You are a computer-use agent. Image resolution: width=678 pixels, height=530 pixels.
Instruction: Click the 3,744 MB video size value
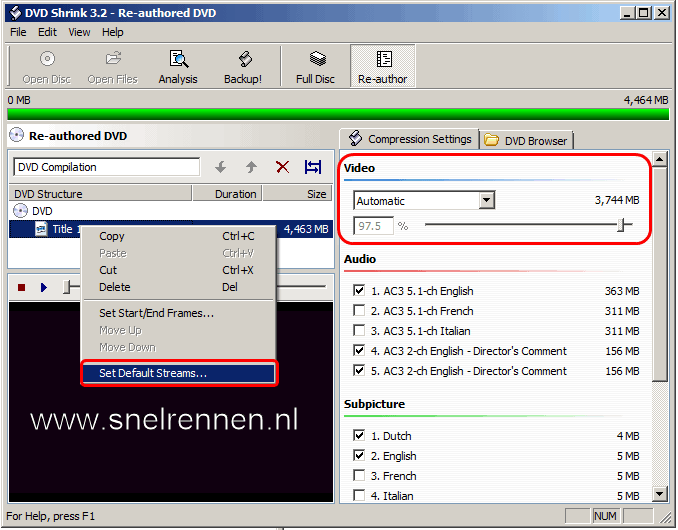[x=617, y=200]
